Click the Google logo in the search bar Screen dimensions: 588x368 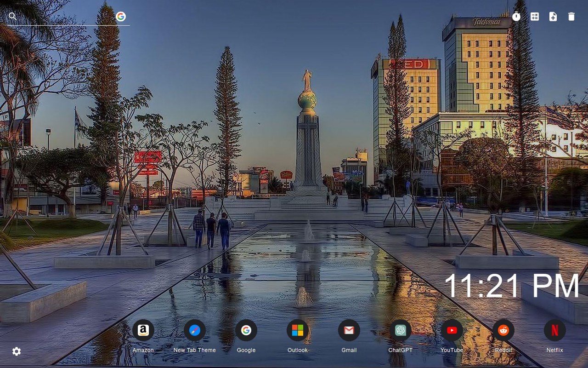121,17
